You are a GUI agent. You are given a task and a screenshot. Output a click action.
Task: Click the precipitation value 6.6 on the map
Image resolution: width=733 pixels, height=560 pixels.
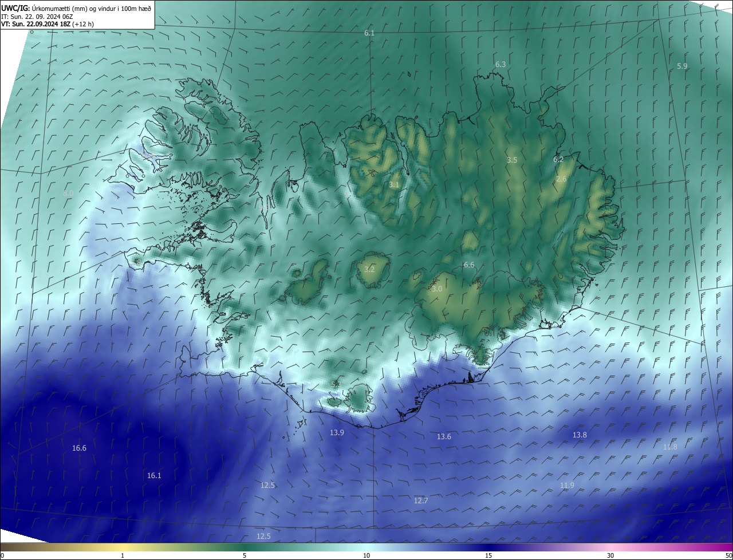[x=469, y=265]
